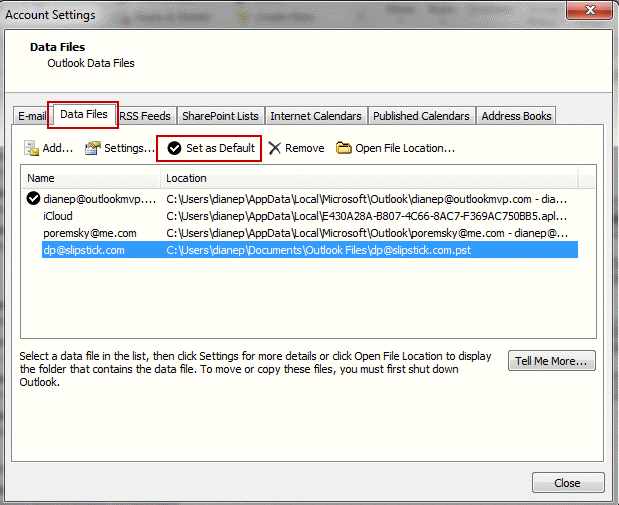Switch to Published Calendars tab
This screenshot has height=505, width=619.
[x=422, y=116]
